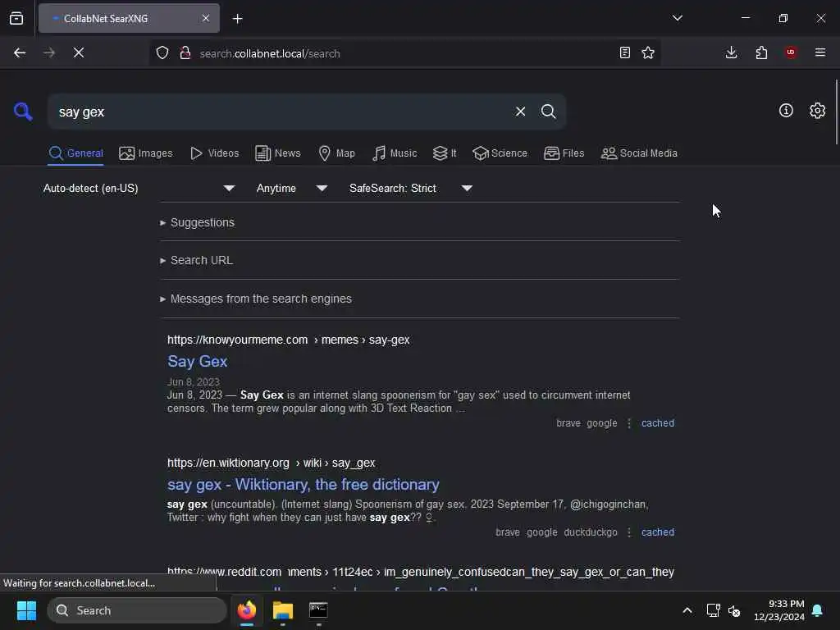Open notifications bell in taskbar
This screenshot has width=840, height=630.
tap(818, 610)
